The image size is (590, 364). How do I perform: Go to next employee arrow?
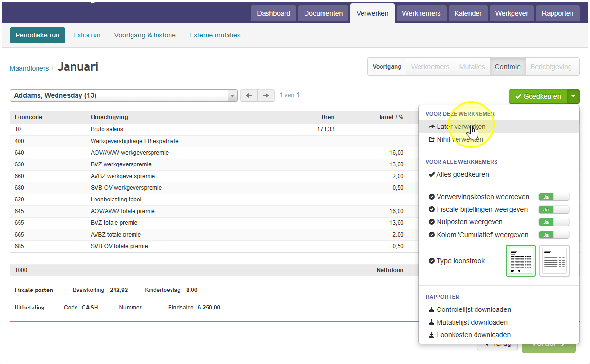pyautogui.click(x=266, y=95)
